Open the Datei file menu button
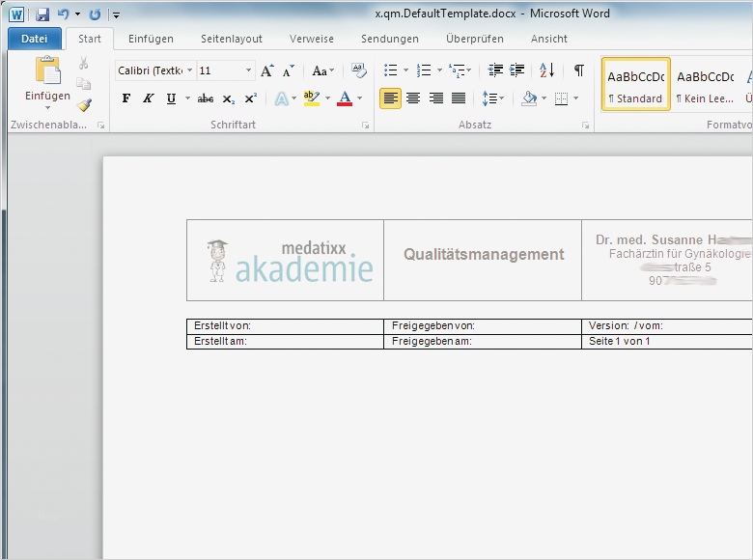Image resolution: width=753 pixels, height=560 pixels. click(34, 39)
